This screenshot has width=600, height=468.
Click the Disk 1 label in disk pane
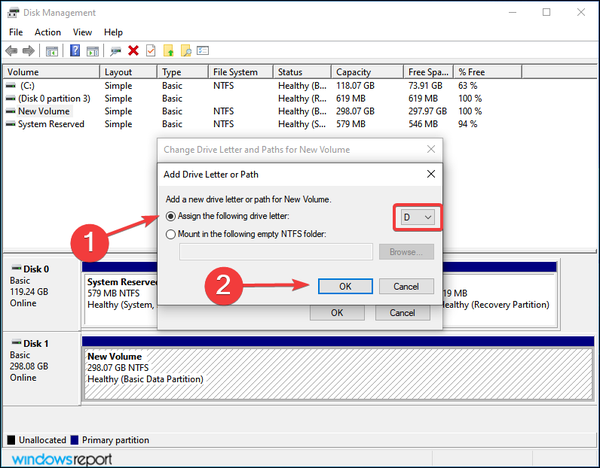coord(36,343)
